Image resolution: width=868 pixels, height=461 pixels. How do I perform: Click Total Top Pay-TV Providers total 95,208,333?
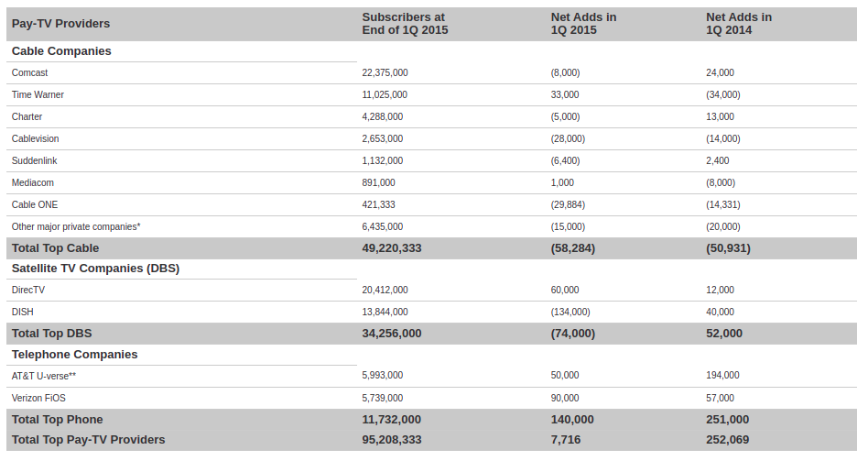391,440
